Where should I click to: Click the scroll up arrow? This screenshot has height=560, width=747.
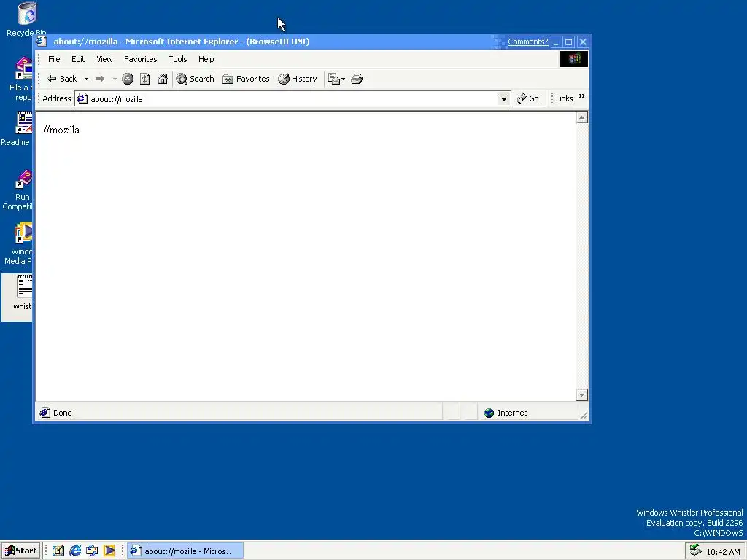coord(581,117)
